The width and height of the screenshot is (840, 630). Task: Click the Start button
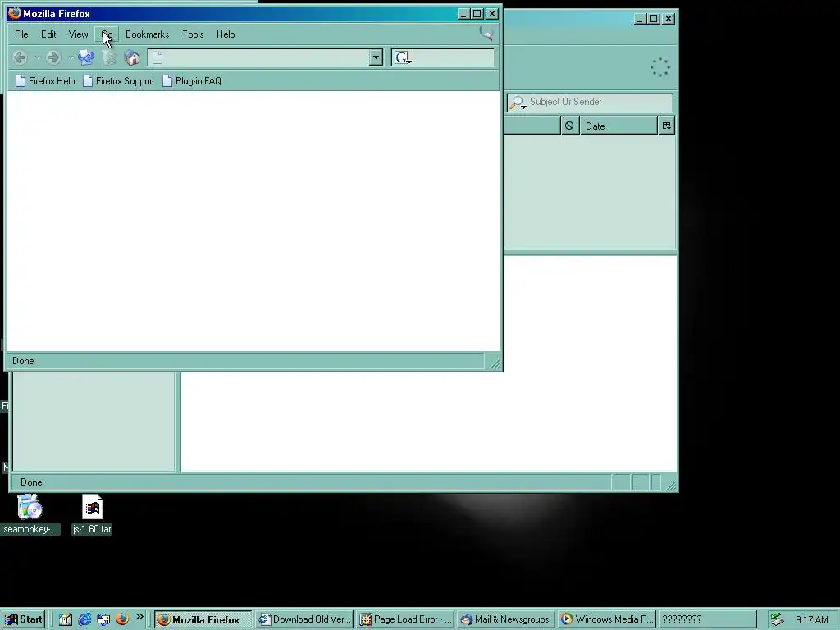click(x=24, y=619)
